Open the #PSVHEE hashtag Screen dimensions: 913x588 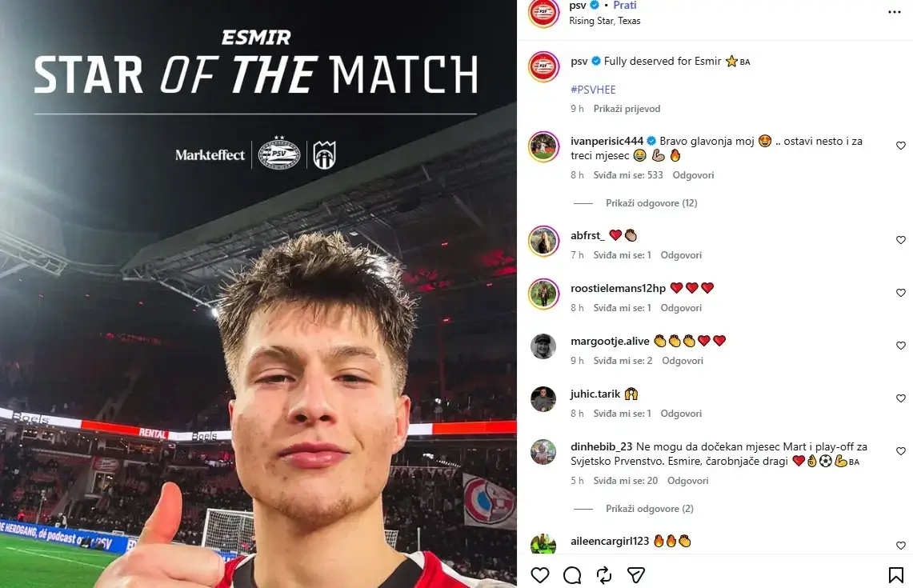tap(593, 90)
